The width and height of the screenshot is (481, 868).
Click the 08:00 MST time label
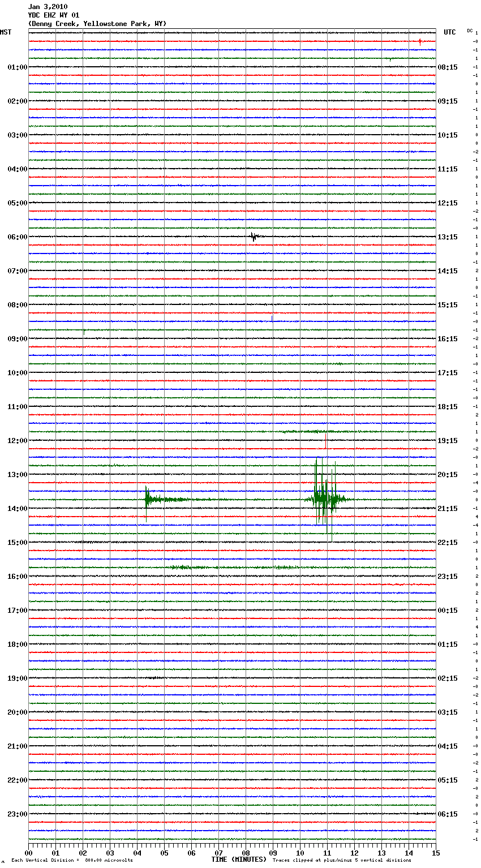[18, 305]
